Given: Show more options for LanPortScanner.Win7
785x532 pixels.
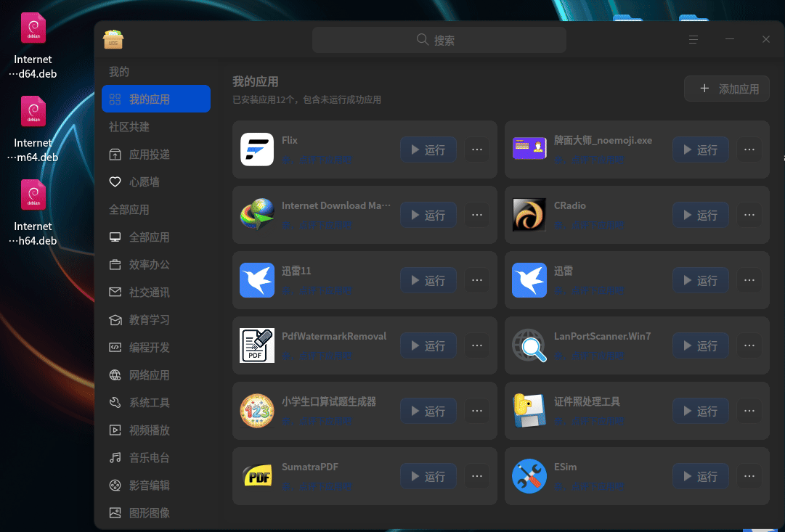Looking at the screenshot, I should (749, 345).
